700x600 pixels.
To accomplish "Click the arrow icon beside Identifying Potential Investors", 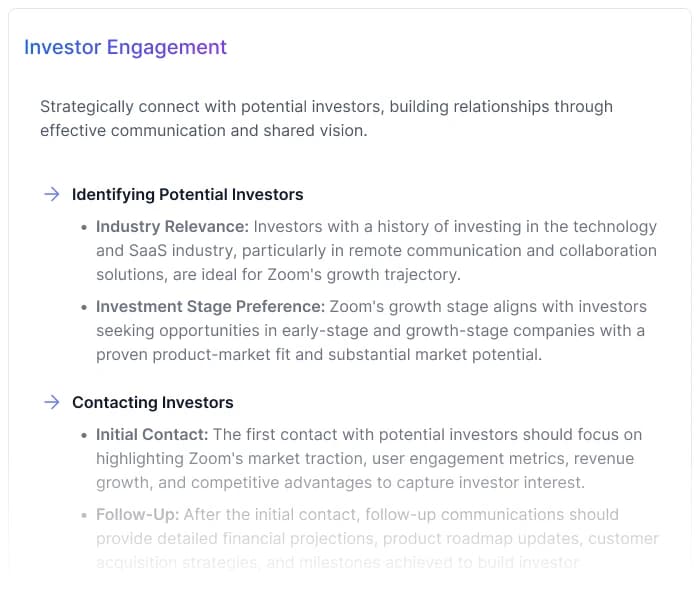I will pos(51,194).
